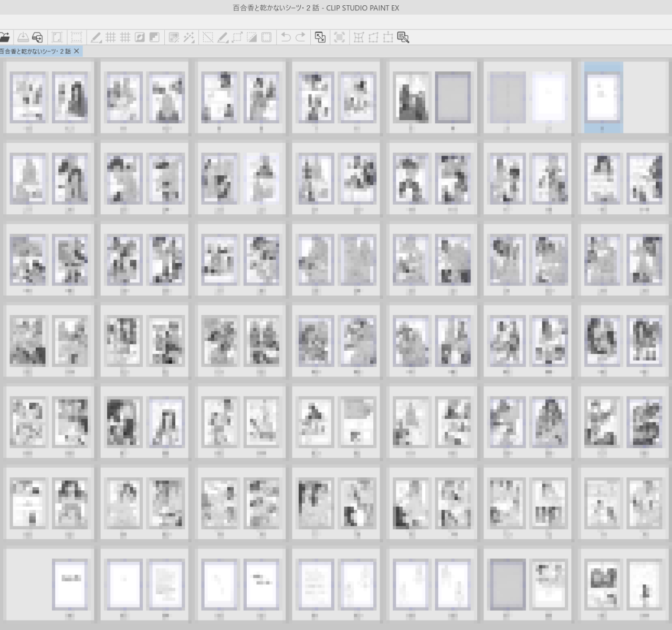
Task: Select the dashed rectangle selection icon after the page frame icon
Action: (x=77, y=37)
